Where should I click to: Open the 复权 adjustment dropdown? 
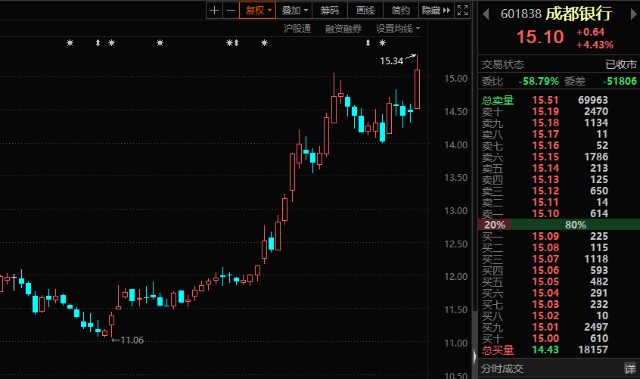click(x=258, y=10)
